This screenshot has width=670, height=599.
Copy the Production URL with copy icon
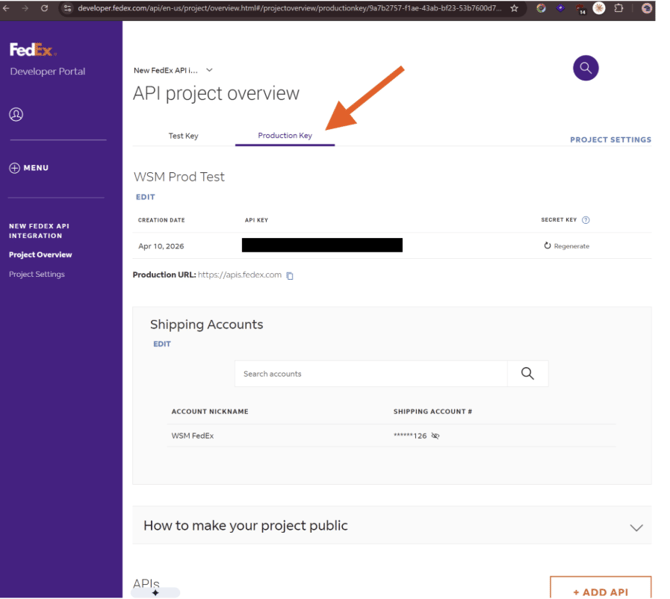tap(290, 276)
